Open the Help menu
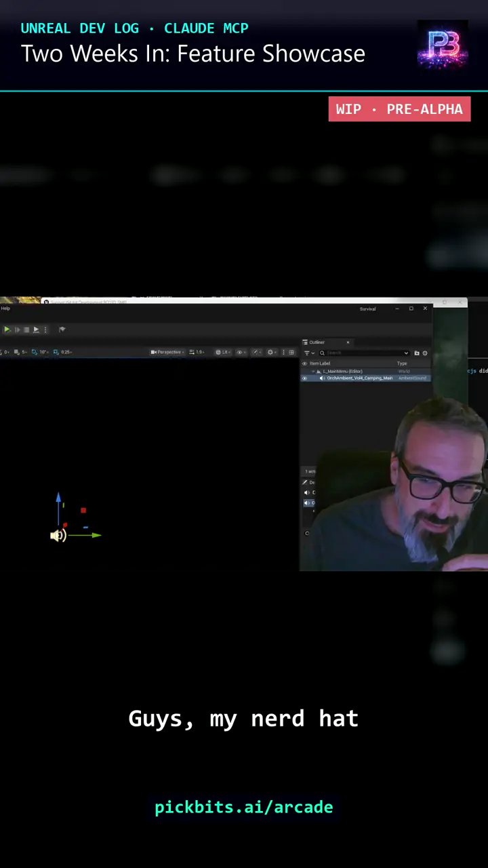This screenshot has height=868, width=488. point(5,309)
